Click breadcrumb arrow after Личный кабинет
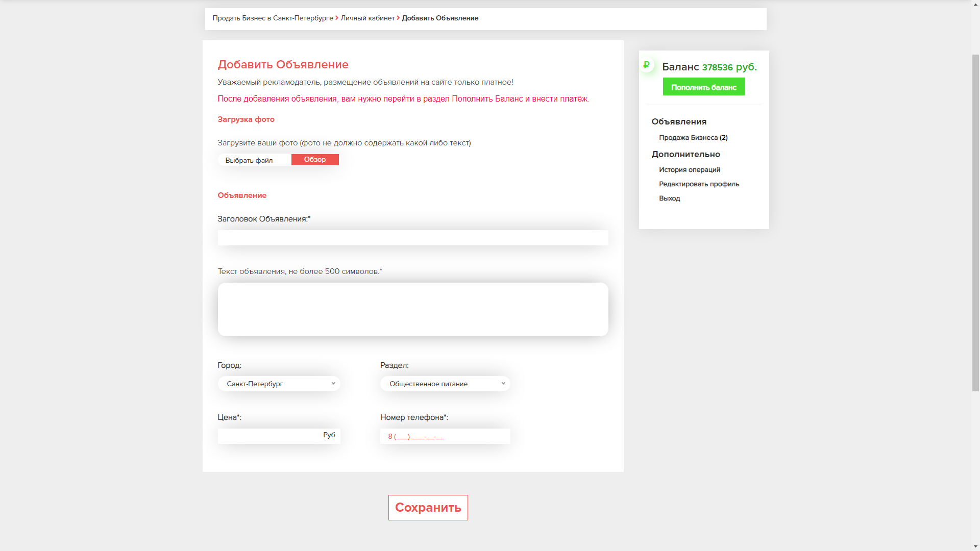Screen dimensions: 980x551 coord(398,18)
